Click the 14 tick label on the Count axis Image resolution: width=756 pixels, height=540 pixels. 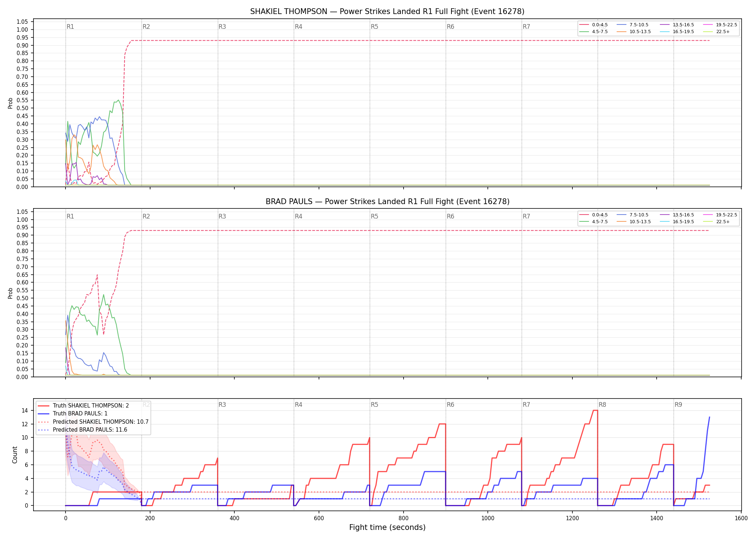click(25, 410)
